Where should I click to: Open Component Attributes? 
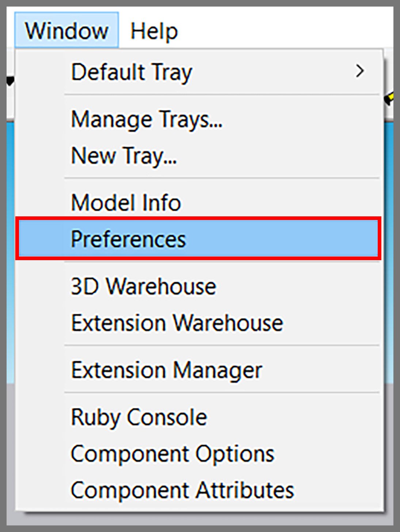pos(198,490)
